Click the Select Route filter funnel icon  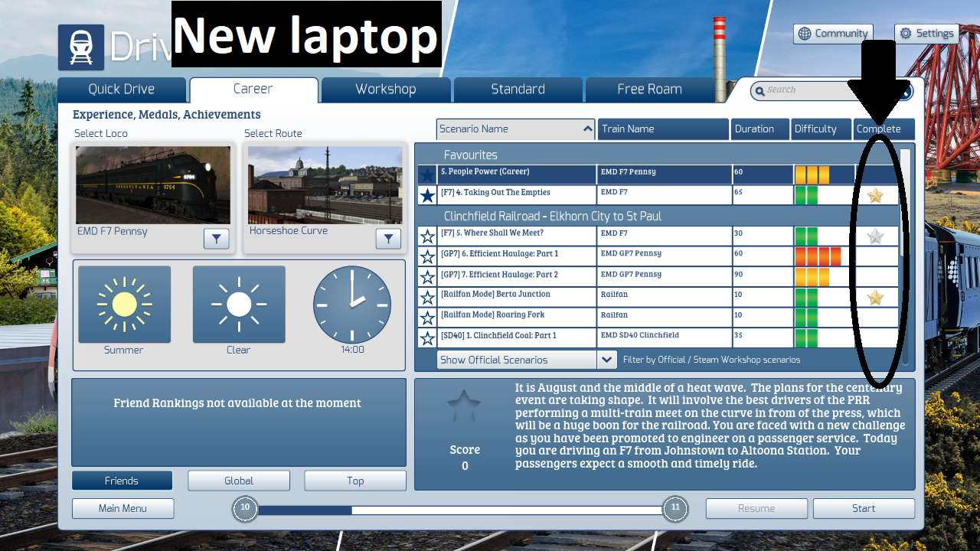click(x=388, y=240)
